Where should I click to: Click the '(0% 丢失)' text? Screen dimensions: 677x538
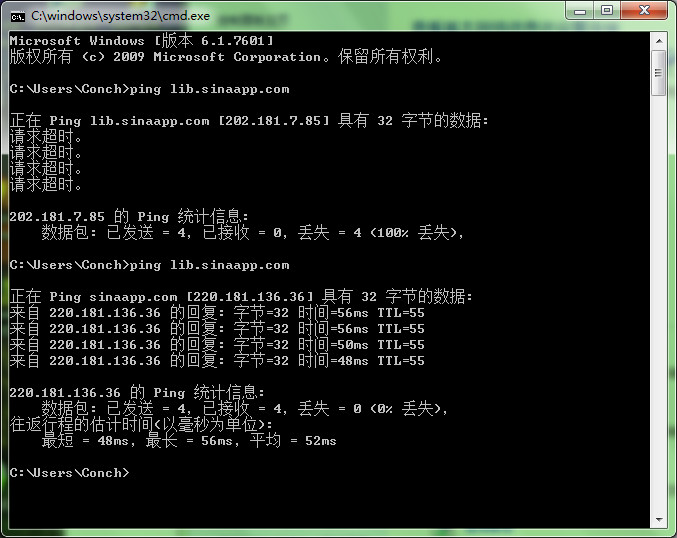(405, 408)
